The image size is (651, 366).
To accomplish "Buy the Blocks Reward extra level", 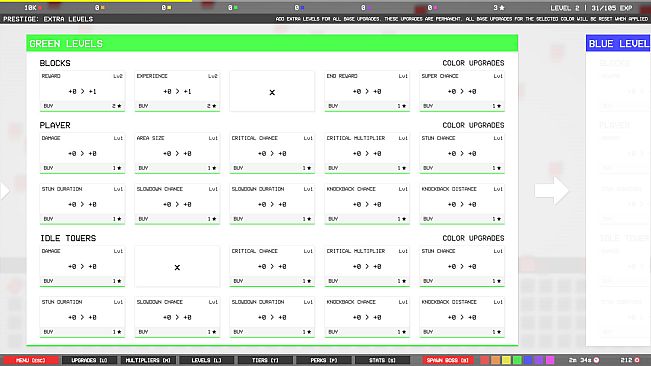I will 82,106.
